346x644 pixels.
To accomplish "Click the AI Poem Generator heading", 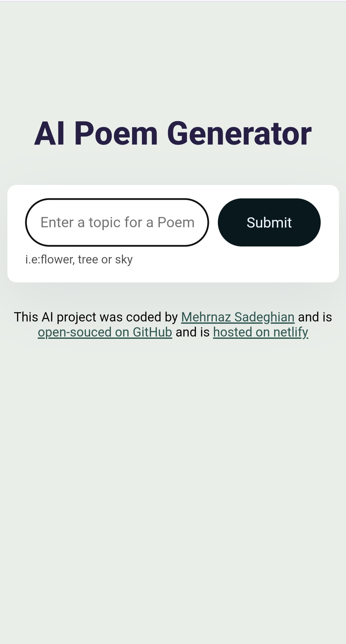I will click(x=173, y=133).
